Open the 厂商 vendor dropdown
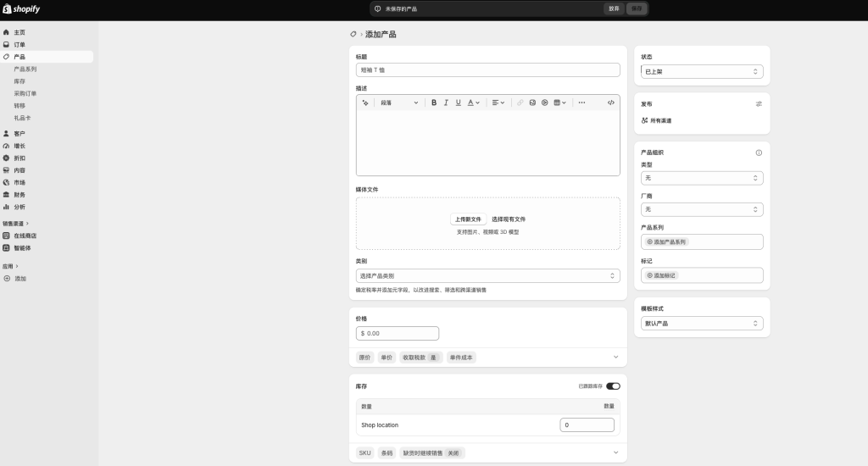The width and height of the screenshot is (868, 466). [x=702, y=209]
